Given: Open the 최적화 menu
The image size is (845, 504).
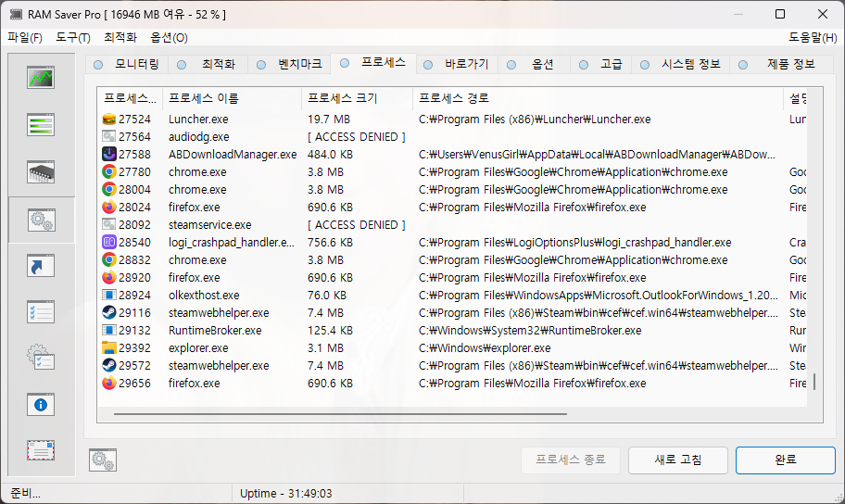Looking at the screenshot, I should pos(120,38).
